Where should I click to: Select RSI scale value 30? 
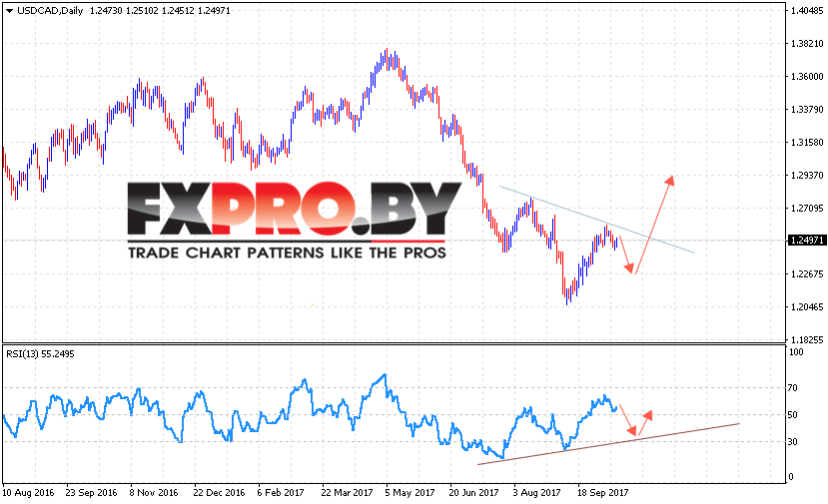(793, 442)
